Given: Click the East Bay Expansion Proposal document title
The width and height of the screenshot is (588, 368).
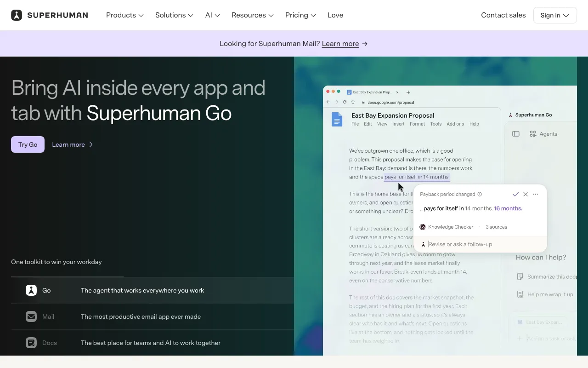Looking at the screenshot, I should (393, 115).
